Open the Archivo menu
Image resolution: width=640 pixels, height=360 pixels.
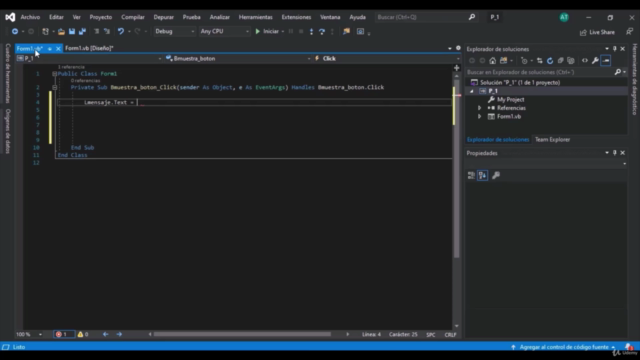(x=30, y=17)
